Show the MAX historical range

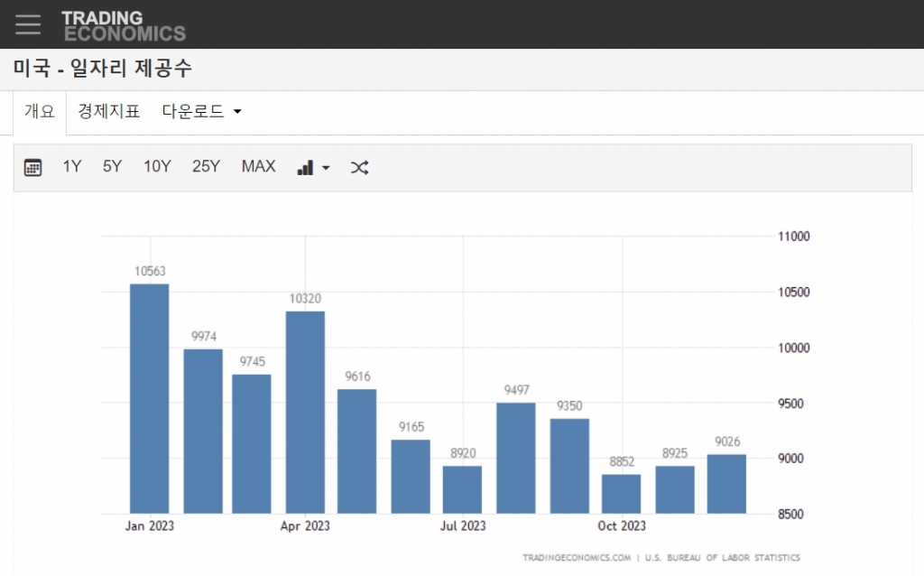click(x=258, y=166)
